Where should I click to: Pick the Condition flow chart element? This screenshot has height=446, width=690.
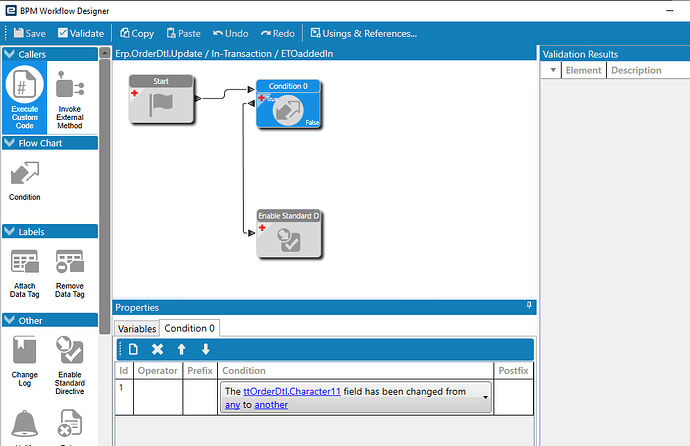click(x=25, y=181)
